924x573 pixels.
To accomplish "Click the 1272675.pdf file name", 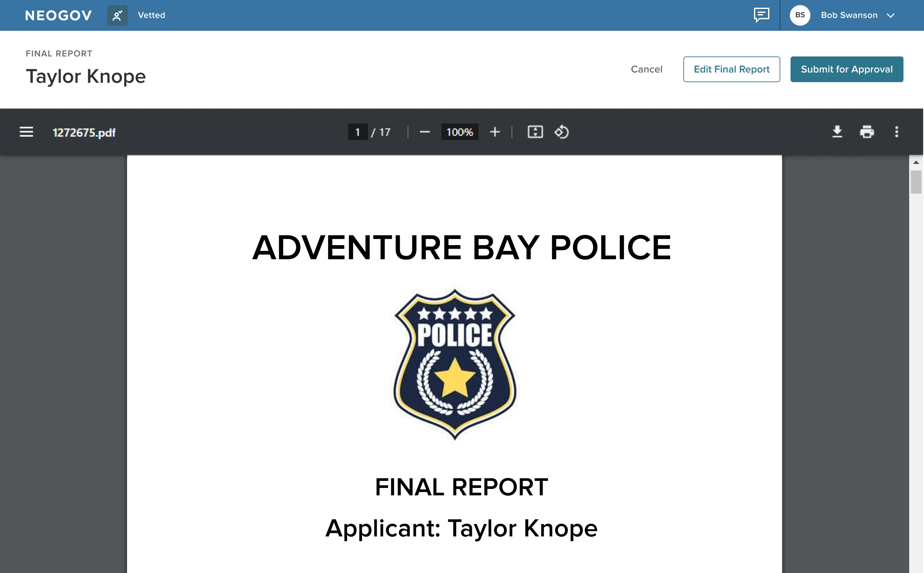I will coord(84,132).
